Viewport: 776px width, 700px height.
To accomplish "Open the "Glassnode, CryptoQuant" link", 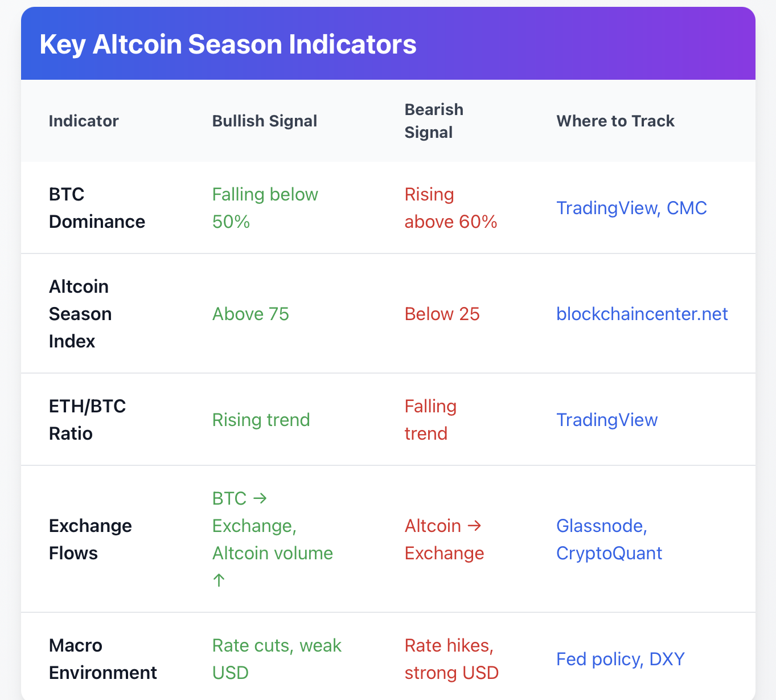I will (609, 539).
